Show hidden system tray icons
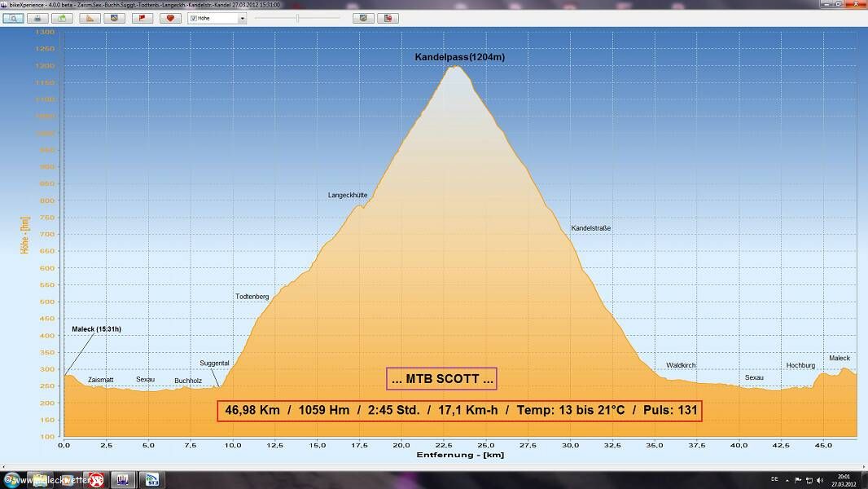The height and width of the screenshot is (489, 868). coord(789,480)
